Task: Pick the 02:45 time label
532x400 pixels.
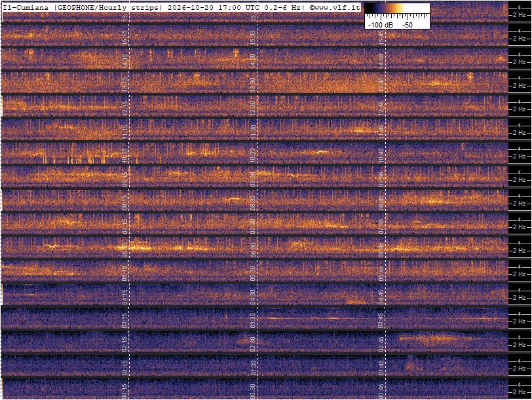Action: (381, 344)
